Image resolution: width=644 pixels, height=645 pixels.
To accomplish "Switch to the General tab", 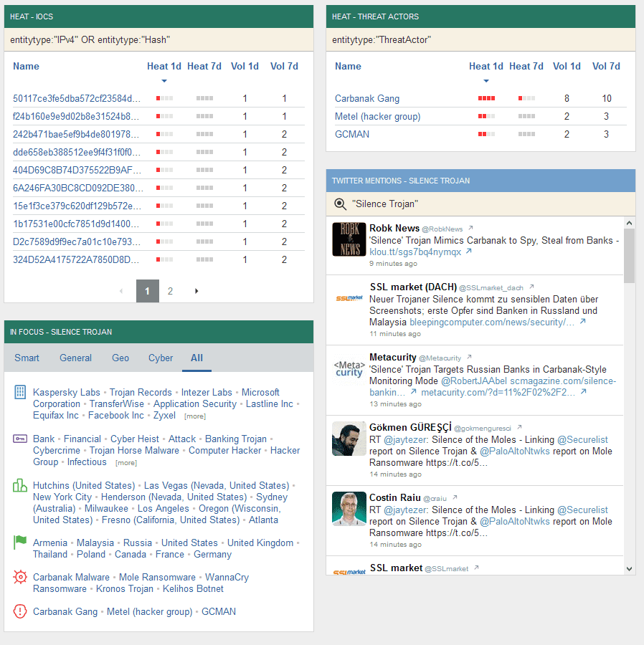I will click(75, 358).
